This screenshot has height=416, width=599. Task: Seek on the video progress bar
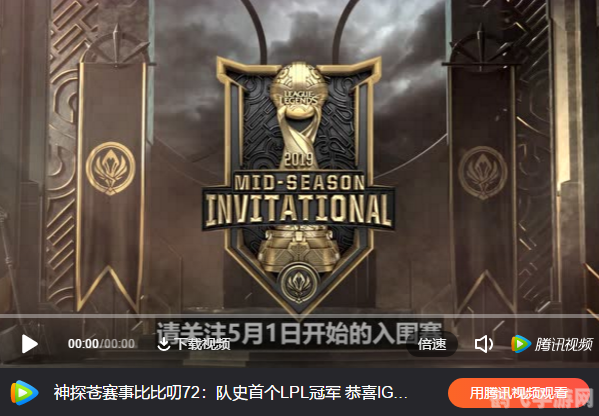(x=300, y=316)
